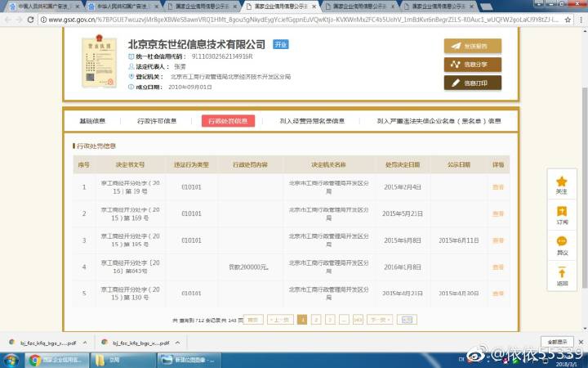Click the business license thumbnail image
588x368 pixels.
pos(99,61)
